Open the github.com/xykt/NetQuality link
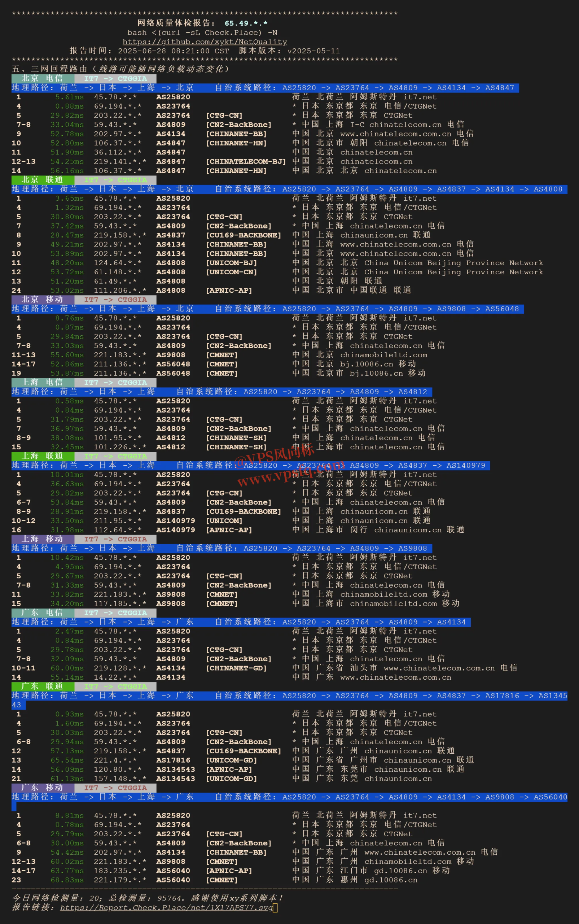The image size is (579, 924). (205, 42)
